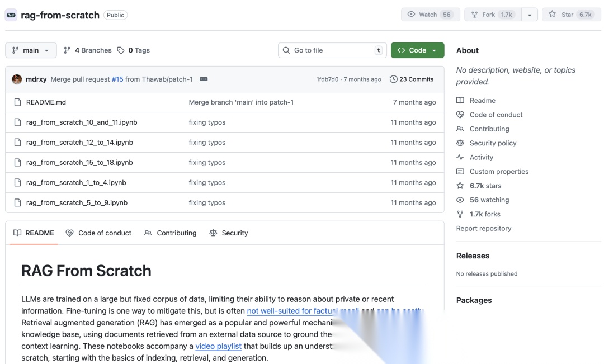The image size is (604, 364).
Task: Click the README.md file icon
Action: [x=17, y=102]
